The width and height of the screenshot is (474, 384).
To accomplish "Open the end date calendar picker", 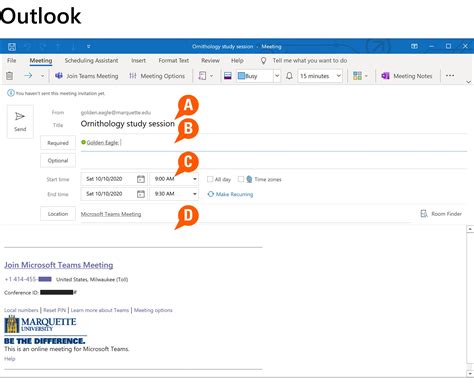I will [141, 194].
